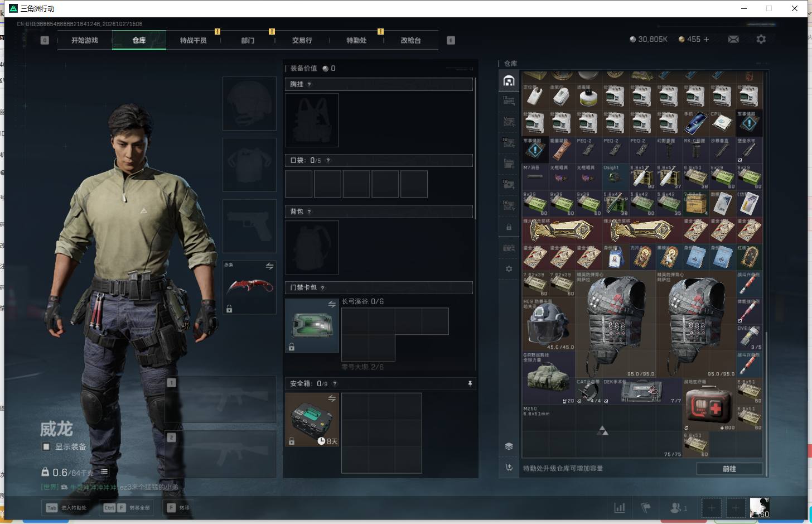Open the locked storage slot icon
This screenshot has height=524, width=812.
[x=509, y=227]
